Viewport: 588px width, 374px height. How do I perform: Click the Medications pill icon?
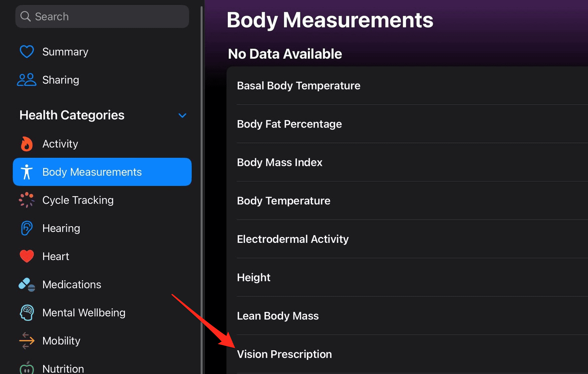pyautogui.click(x=27, y=285)
